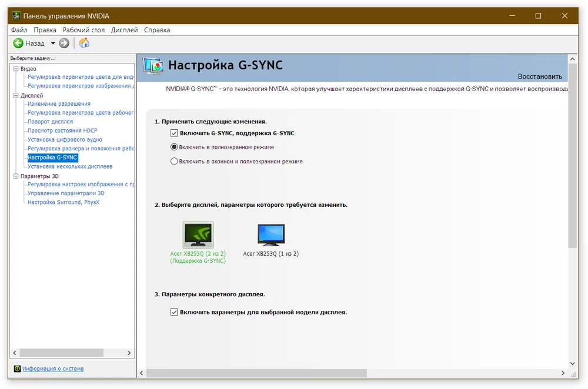
Task: Click the G-SYNC page header icon
Action: (x=153, y=65)
